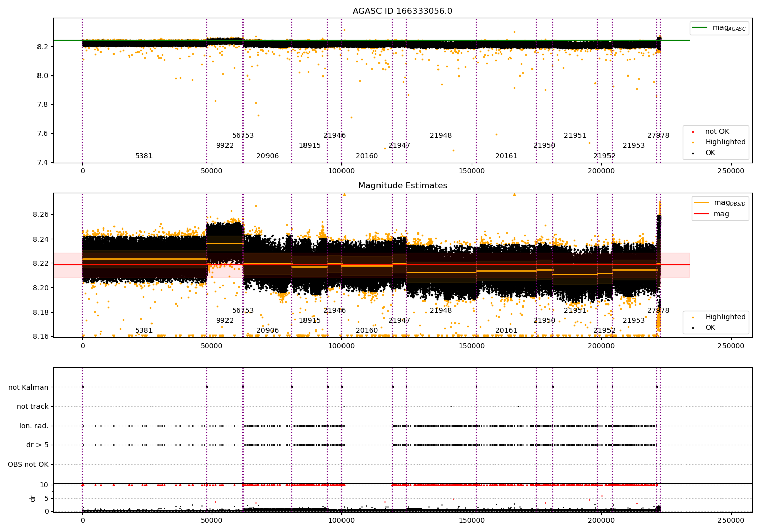The height and width of the screenshot is (532, 760).
Task: Click obsid label 56753 in top plot
Action: point(243,136)
